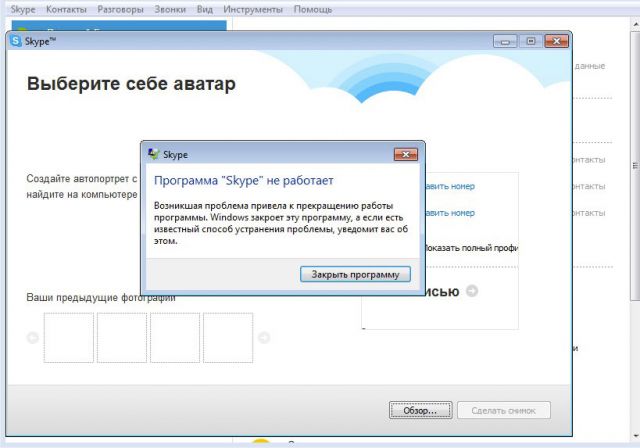Click the label 'Ваши предыдущие фотографии'

[101, 297]
